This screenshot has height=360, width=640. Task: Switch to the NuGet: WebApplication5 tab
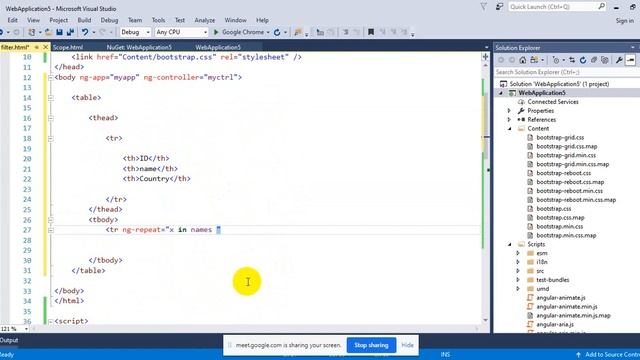pyautogui.click(x=139, y=47)
